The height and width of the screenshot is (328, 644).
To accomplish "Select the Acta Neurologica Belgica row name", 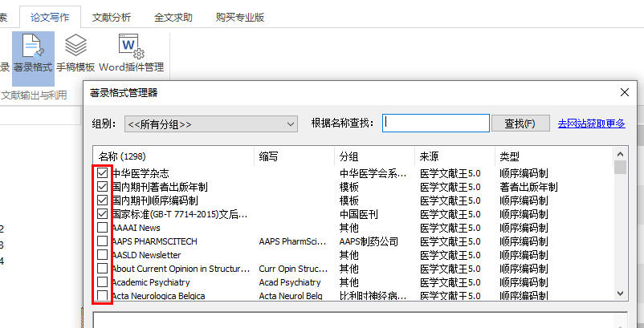I will pyautogui.click(x=158, y=296).
